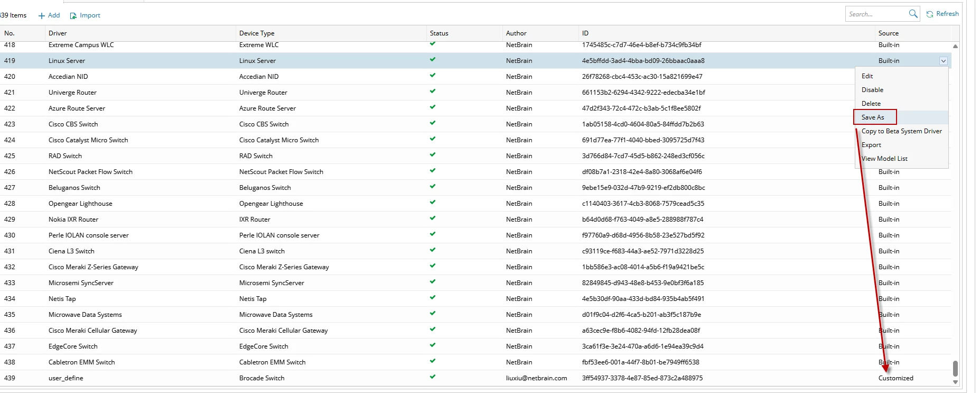Open the dropdown arrow on Linux Server row

(x=943, y=61)
